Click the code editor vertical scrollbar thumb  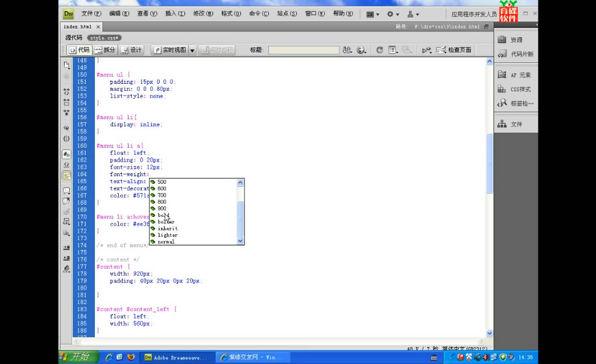click(489, 163)
